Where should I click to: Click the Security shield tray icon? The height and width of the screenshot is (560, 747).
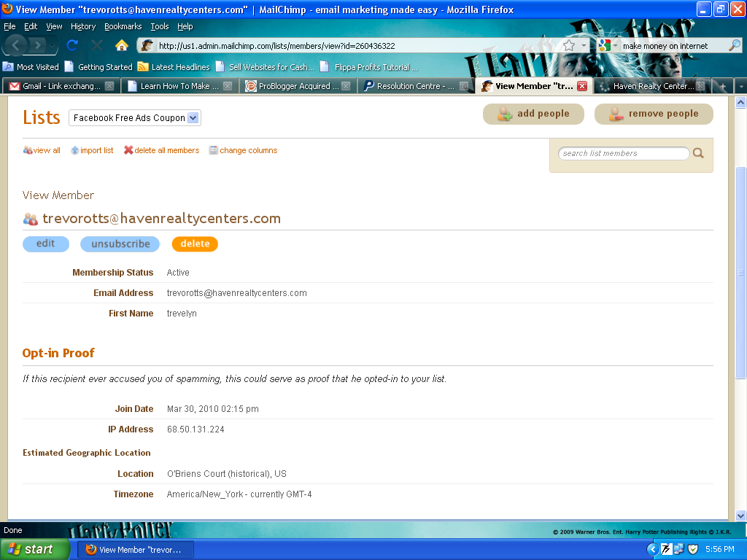point(693,549)
